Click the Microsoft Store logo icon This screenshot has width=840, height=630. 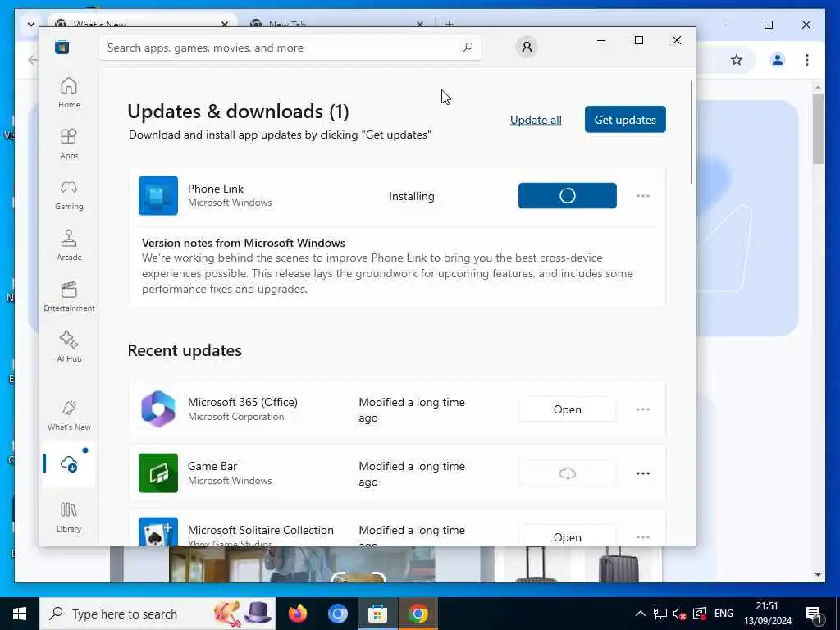[x=62, y=48]
